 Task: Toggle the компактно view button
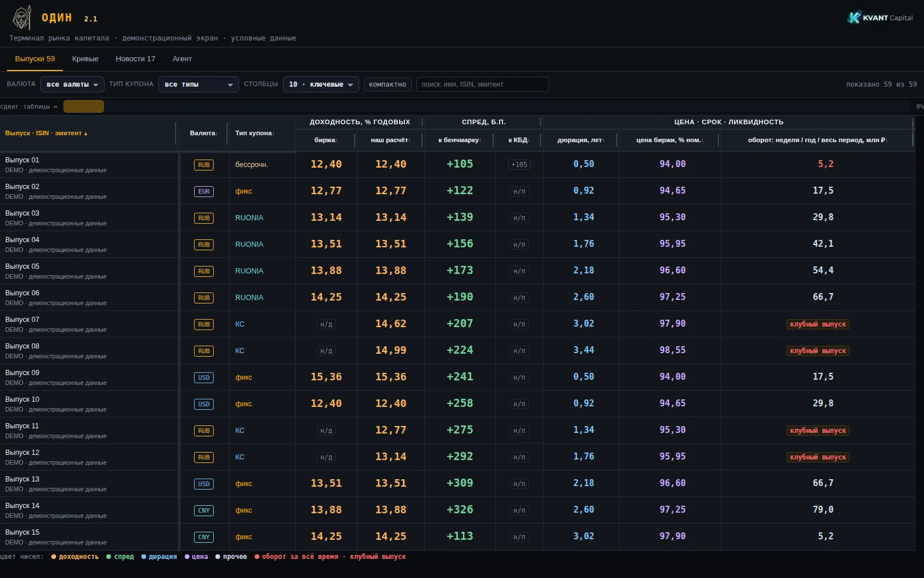click(388, 84)
